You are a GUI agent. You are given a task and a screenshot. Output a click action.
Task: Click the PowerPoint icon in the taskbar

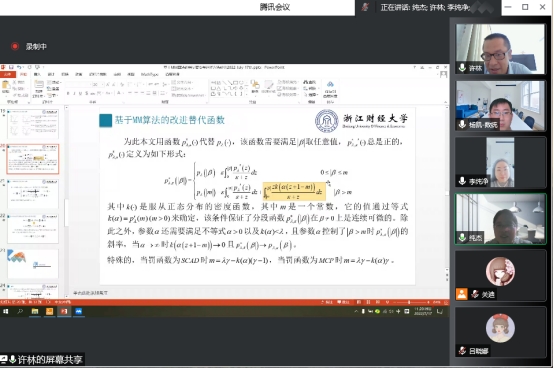(x=64, y=311)
